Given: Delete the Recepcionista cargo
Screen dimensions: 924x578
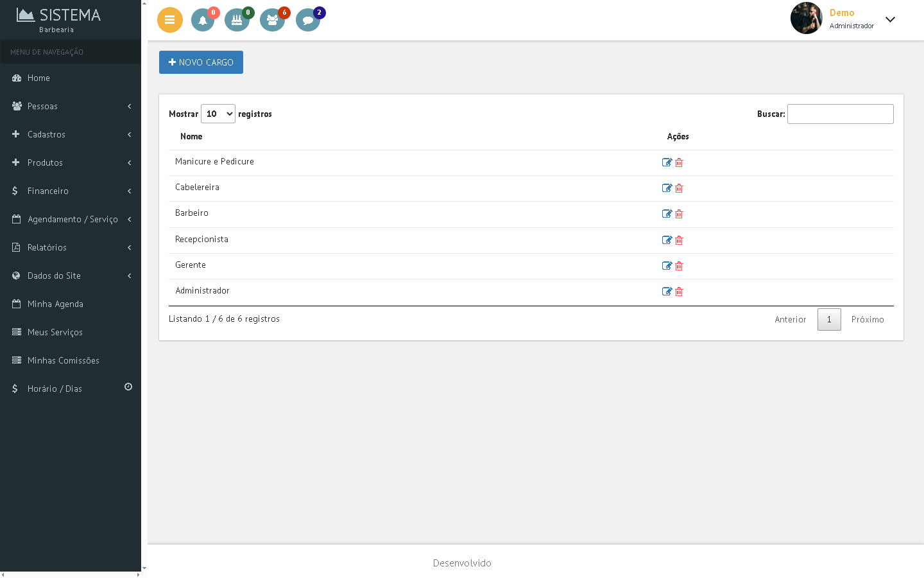Looking at the screenshot, I should tap(679, 240).
